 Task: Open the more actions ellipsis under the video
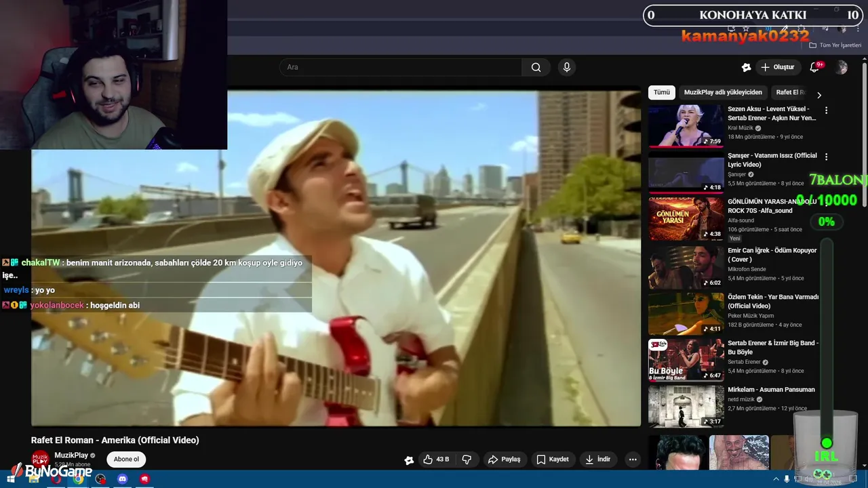[633, 459]
